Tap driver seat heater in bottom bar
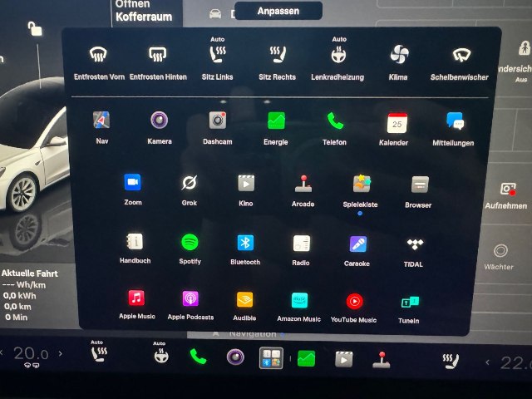The height and width of the screenshot is (399, 532). [99, 354]
